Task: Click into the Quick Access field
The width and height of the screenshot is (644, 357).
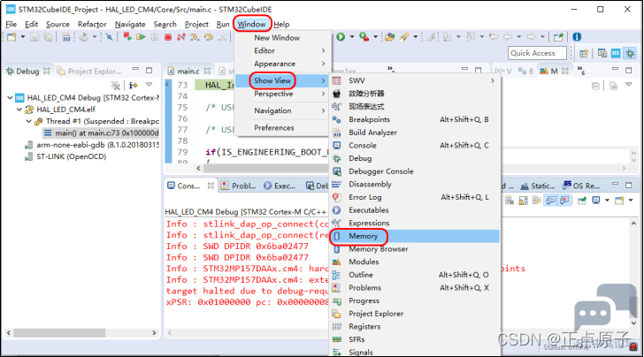Action: (537, 53)
